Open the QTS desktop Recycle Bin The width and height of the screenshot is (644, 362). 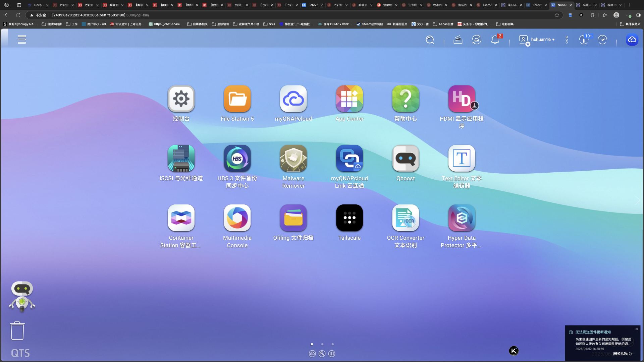pyautogui.click(x=17, y=331)
